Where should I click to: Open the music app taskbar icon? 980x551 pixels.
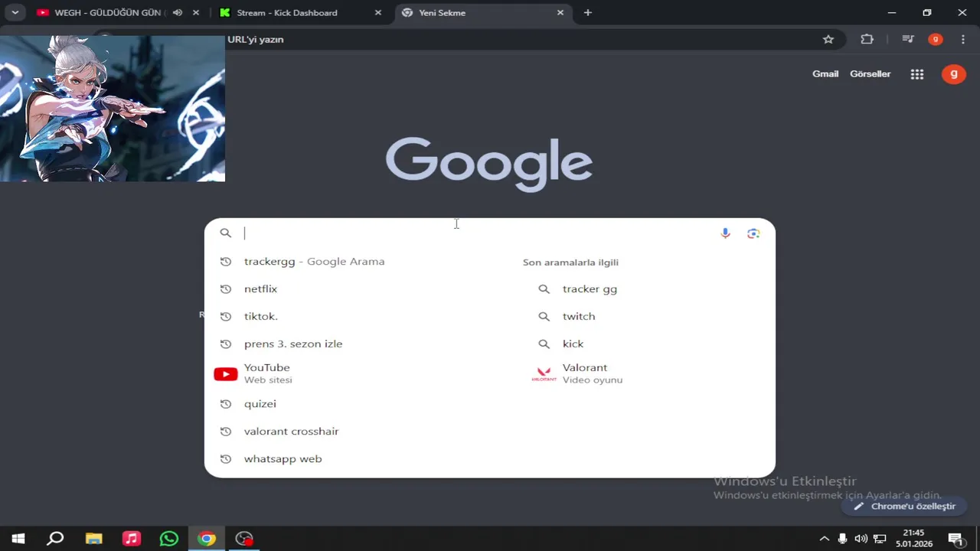click(x=132, y=539)
